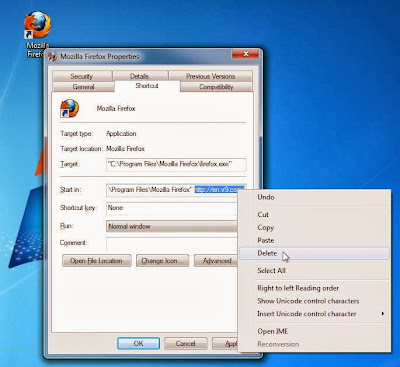
Task: Select the Shortcut tab
Action: click(147, 86)
